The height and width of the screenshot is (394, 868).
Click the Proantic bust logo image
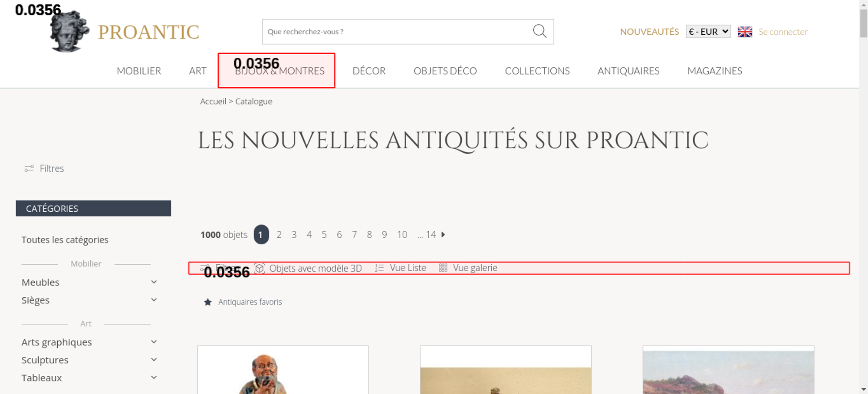click(69, 31)
